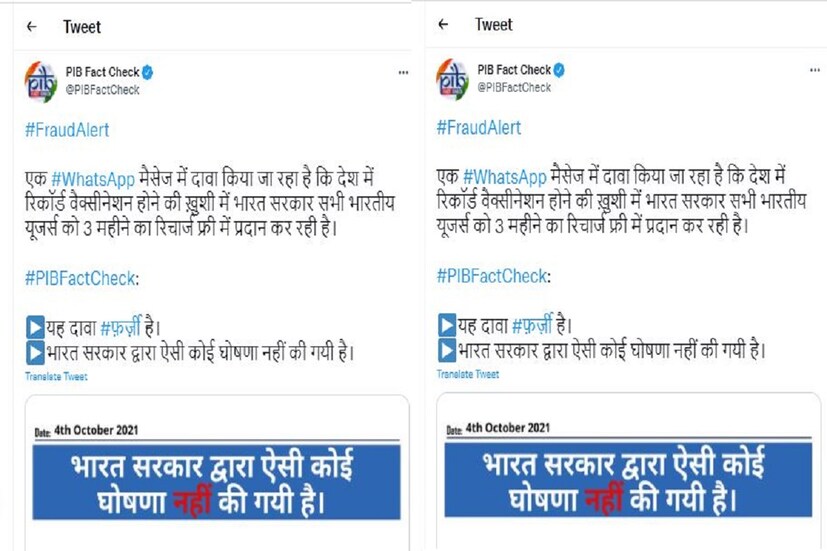827x551 pixels.
Task: Click the blue play emoji before 'यह दावा' left
Action: click(35, 327)
